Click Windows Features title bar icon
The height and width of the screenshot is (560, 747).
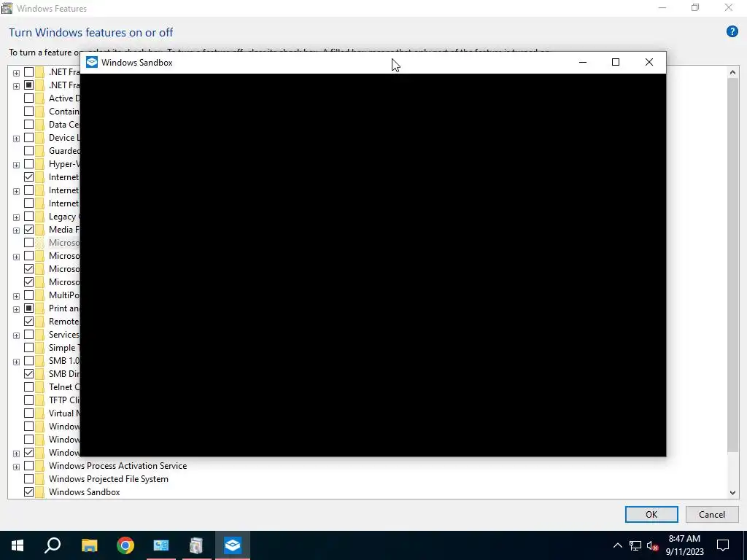pos(7,8)
